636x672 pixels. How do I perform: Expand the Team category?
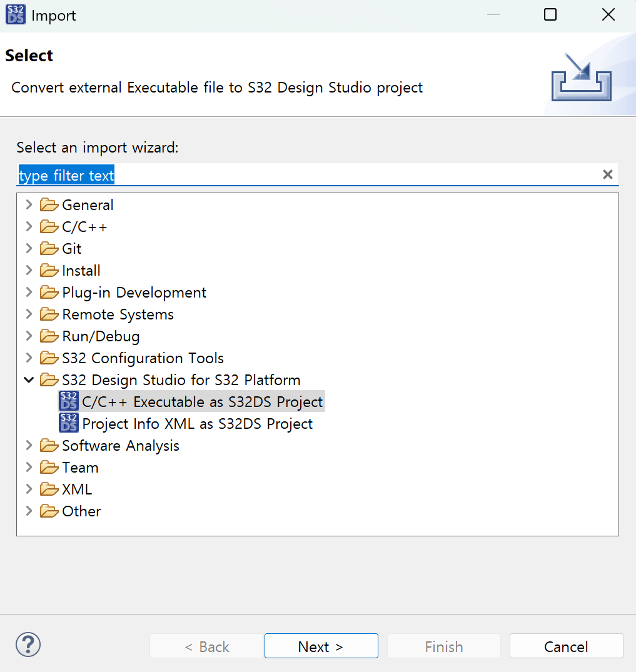tap(29, 467)
